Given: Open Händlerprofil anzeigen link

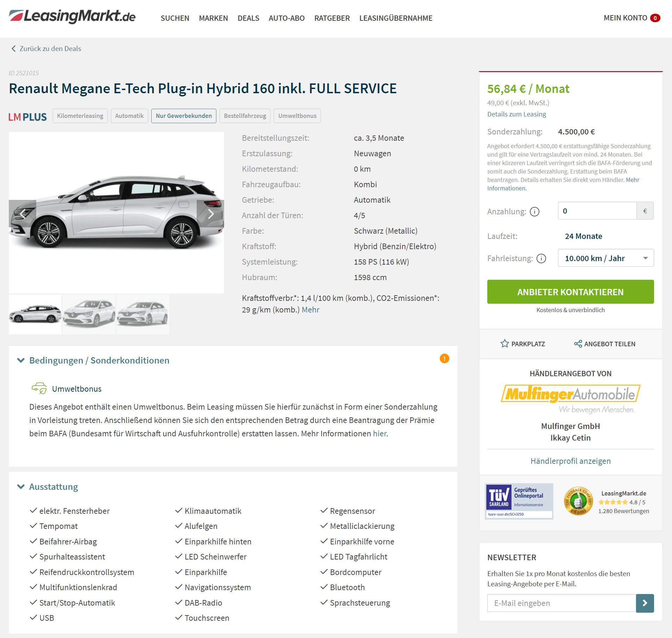Looking at the screenshot, I should pyautogui.click(x=570, y=461).
